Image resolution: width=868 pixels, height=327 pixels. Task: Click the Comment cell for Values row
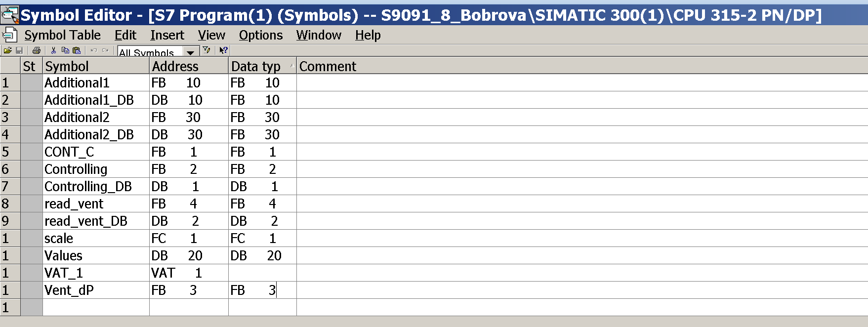pos(582,255)
